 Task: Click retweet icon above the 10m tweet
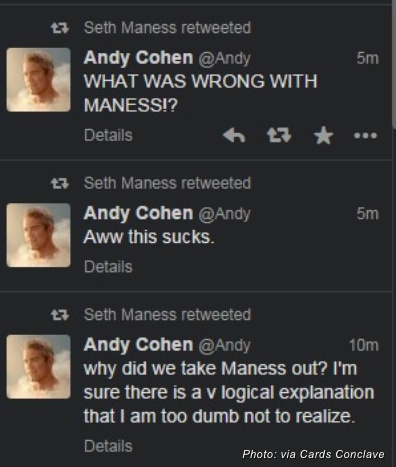60,315
